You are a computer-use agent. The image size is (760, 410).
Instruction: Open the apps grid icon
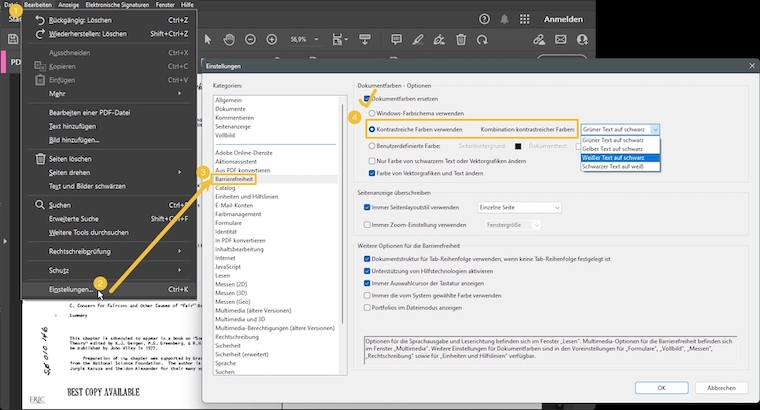[524, 19]
